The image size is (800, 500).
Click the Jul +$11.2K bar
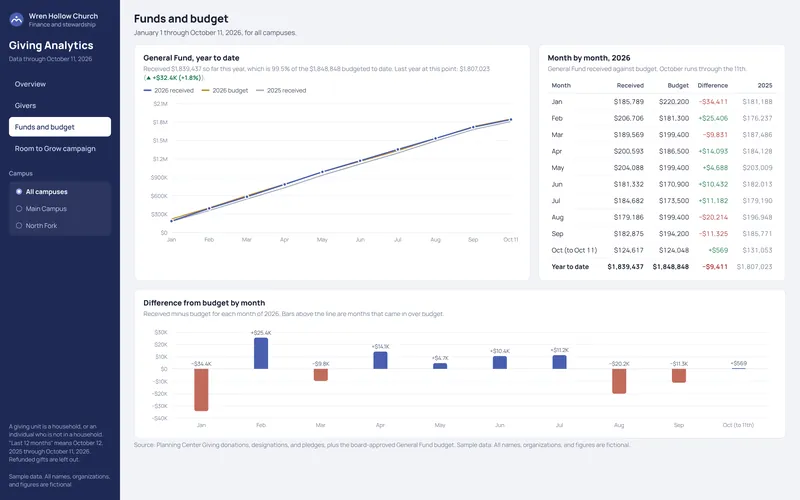[x=559, y=362]
